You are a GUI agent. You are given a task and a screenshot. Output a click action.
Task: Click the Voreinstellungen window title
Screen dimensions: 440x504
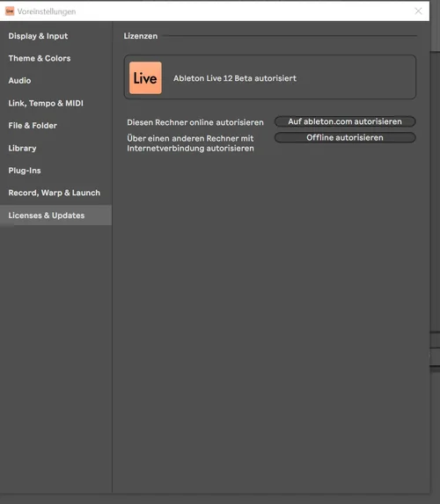[x=47, y=11]
